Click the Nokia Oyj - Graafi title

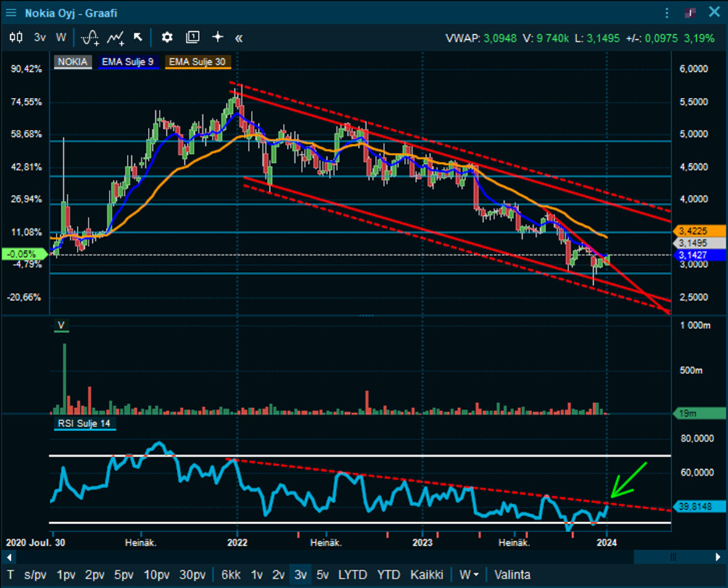tap(71, 13)
